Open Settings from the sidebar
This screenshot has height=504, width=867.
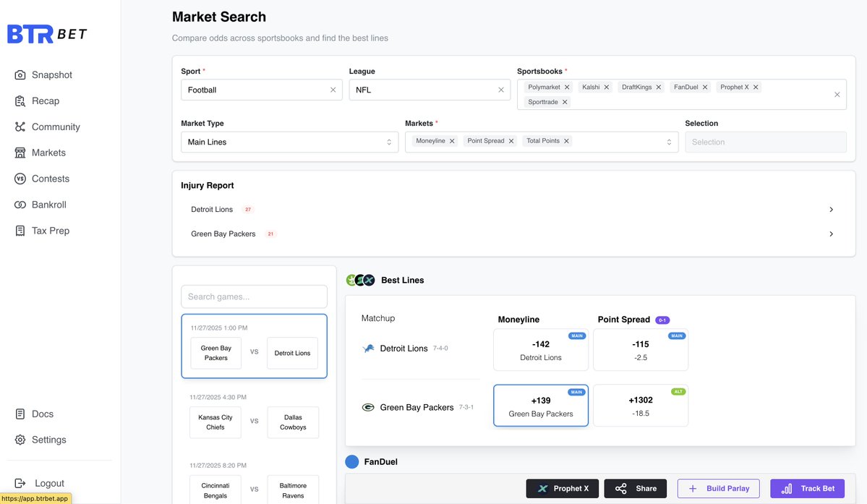[x=48, y=440]
